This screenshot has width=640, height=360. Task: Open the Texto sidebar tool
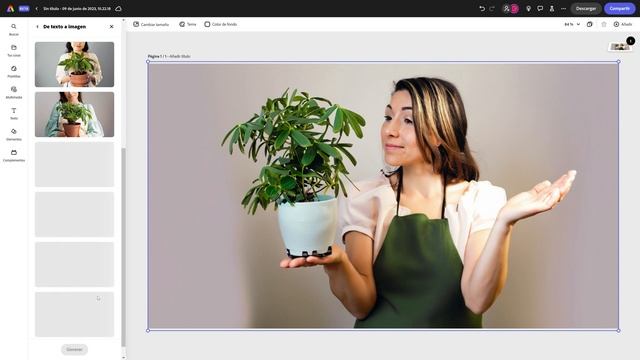click(14, 113)
